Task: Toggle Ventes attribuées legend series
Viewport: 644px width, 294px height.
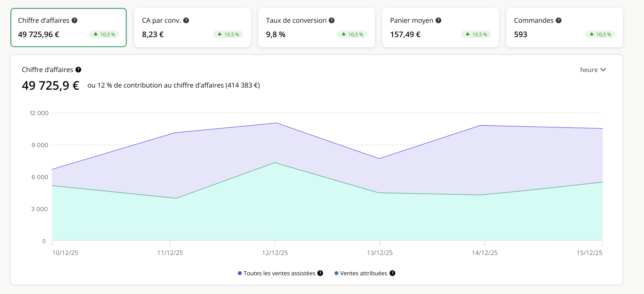Action: coord(363,273)
